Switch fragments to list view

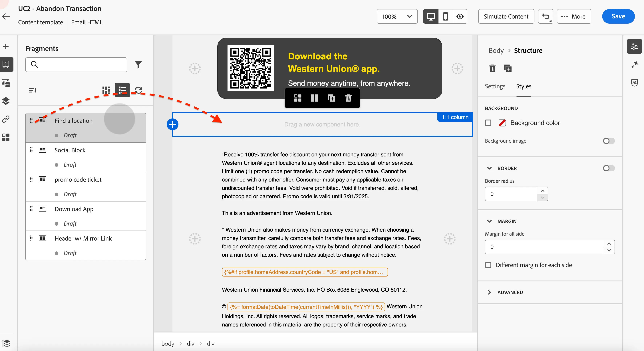[122, 90]
